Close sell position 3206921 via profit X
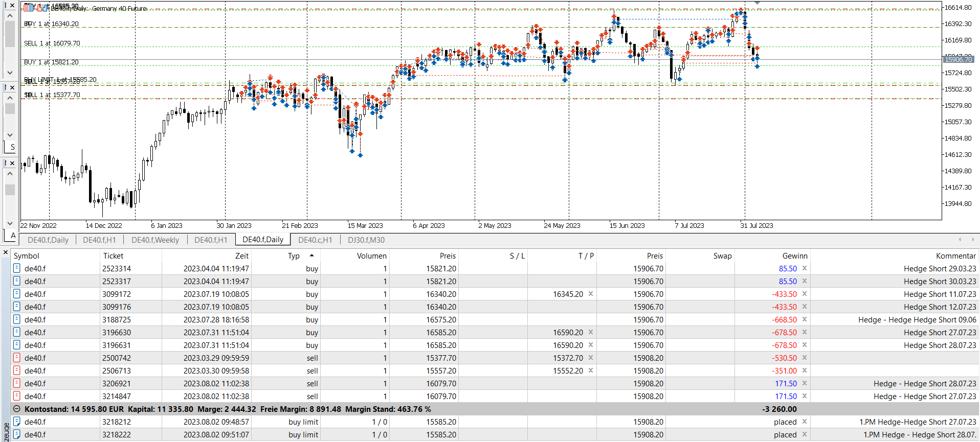This screenshot has height=442, width=980. (804, 383)
